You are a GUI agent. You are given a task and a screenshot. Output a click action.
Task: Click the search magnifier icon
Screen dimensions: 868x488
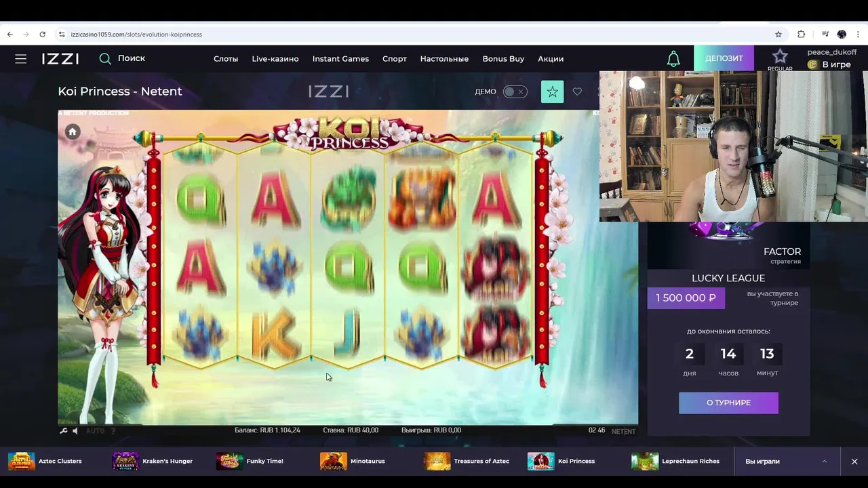(105, 59)
